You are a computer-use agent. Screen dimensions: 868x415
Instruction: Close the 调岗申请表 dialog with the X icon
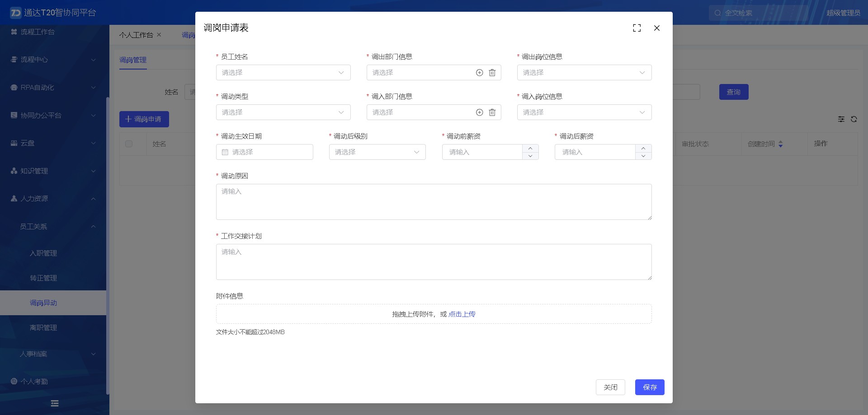(x=657, y=28)
